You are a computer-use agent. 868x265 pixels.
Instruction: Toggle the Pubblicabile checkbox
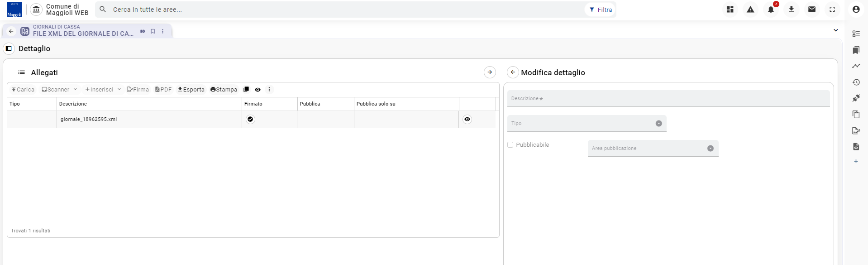510,145
